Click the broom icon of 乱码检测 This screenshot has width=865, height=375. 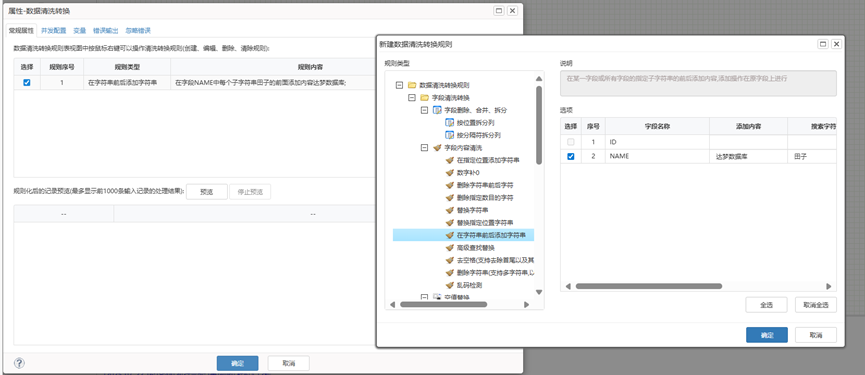449,286
